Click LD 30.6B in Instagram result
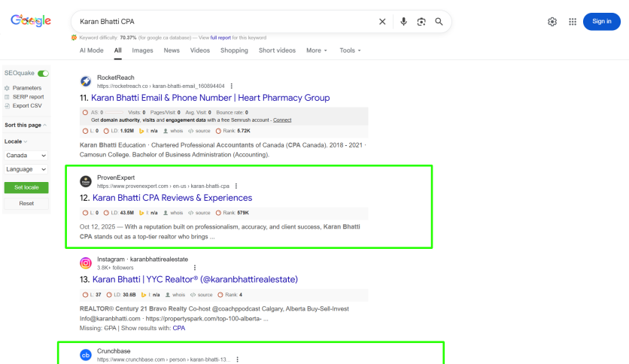Image resolution: width=629 pixels, height=364 pixels. click(121, 295)
